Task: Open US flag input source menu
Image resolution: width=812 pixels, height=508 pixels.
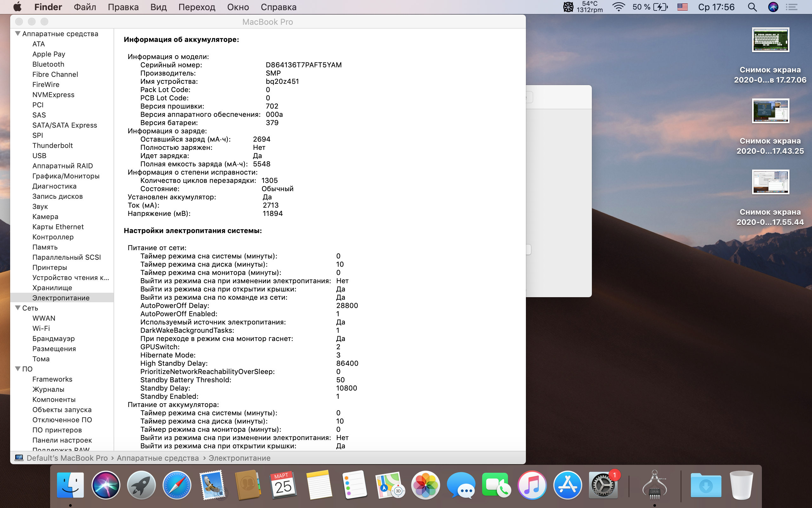Action: [x=683, y=7]
